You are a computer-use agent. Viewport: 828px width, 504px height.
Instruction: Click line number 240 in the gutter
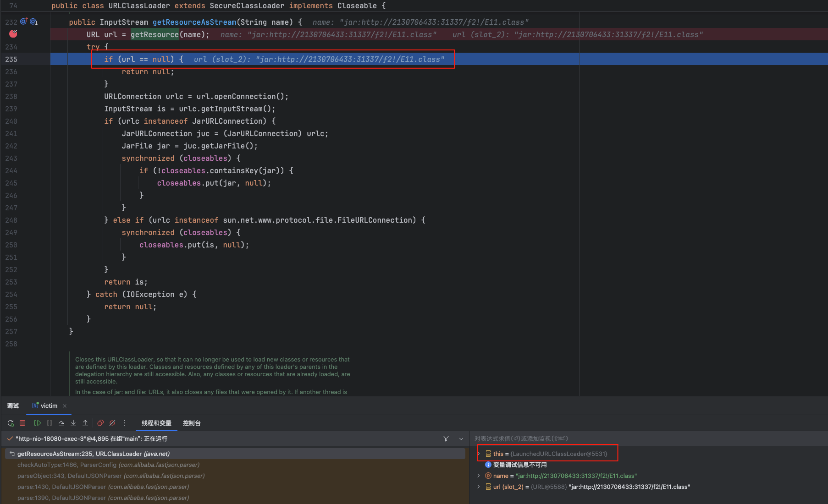[x=11, y=121]
